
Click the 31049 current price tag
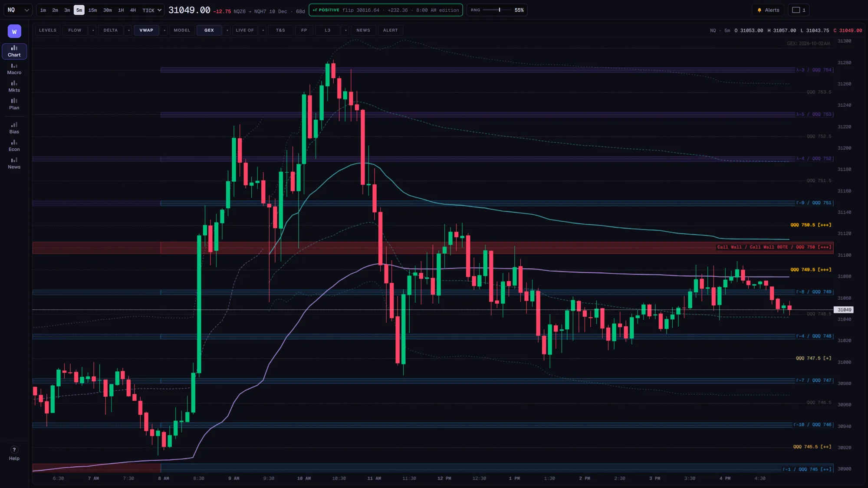click(x=844, y=310)
